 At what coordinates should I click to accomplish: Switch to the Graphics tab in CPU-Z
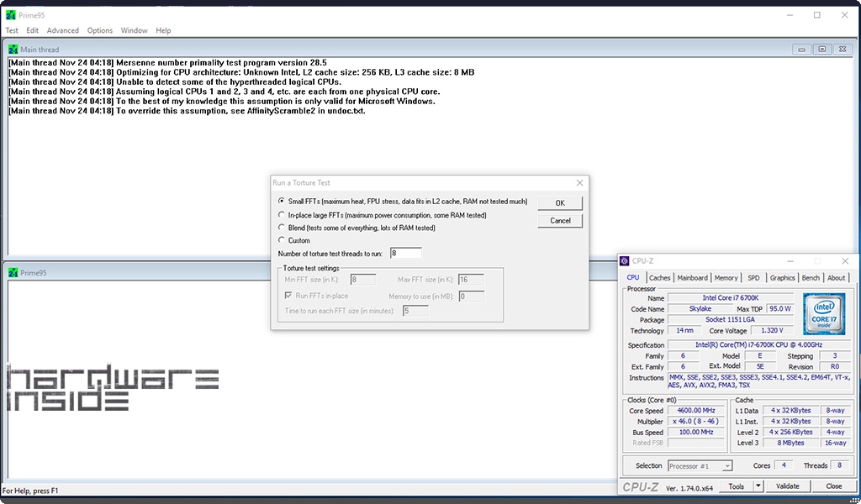[782, 278]
